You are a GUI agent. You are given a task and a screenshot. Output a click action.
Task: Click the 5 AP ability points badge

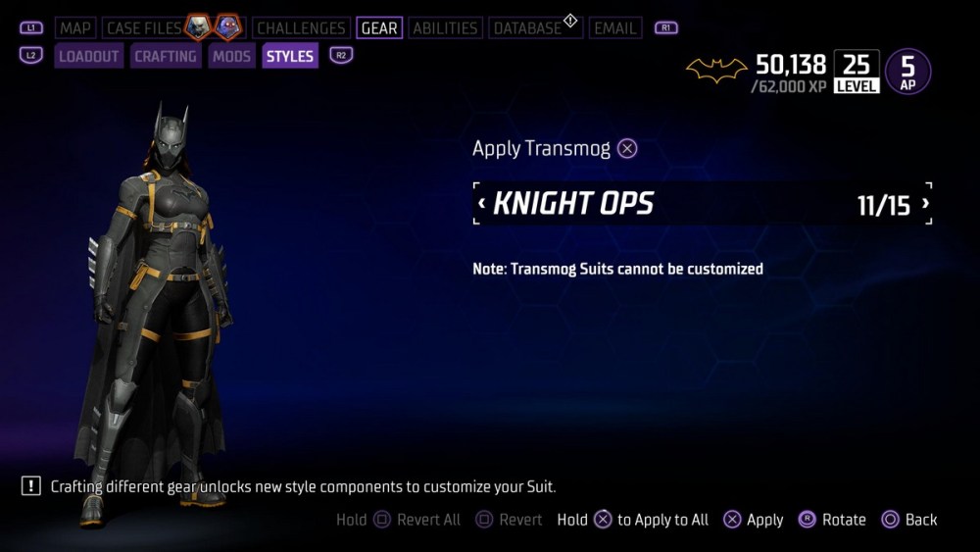907,72
